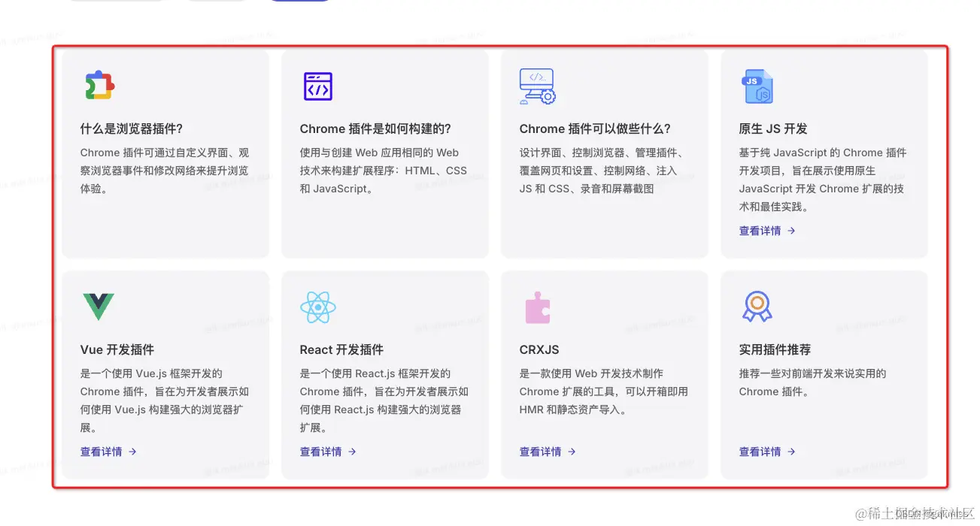Click the React atom logo icon
The height and width of the screenshot is (526, 980).
click(317, 307)
